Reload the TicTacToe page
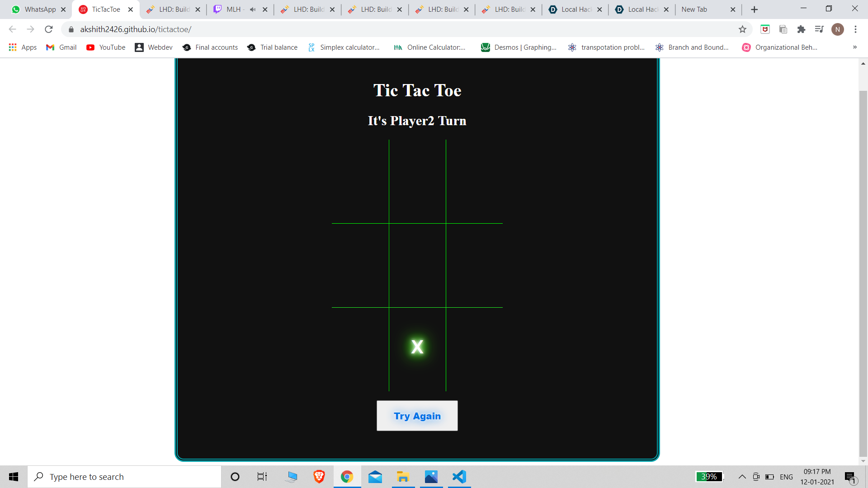 click(x=49, y=29)
